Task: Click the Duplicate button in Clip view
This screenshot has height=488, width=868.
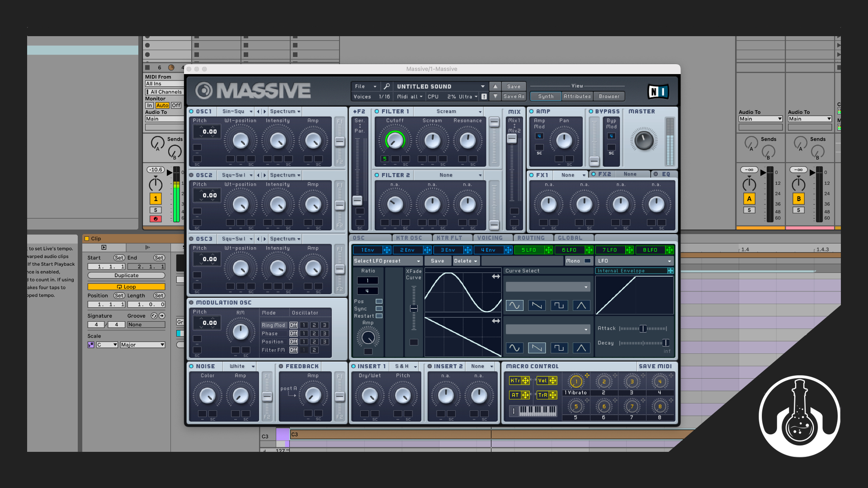Action: [x=127, y=275]
